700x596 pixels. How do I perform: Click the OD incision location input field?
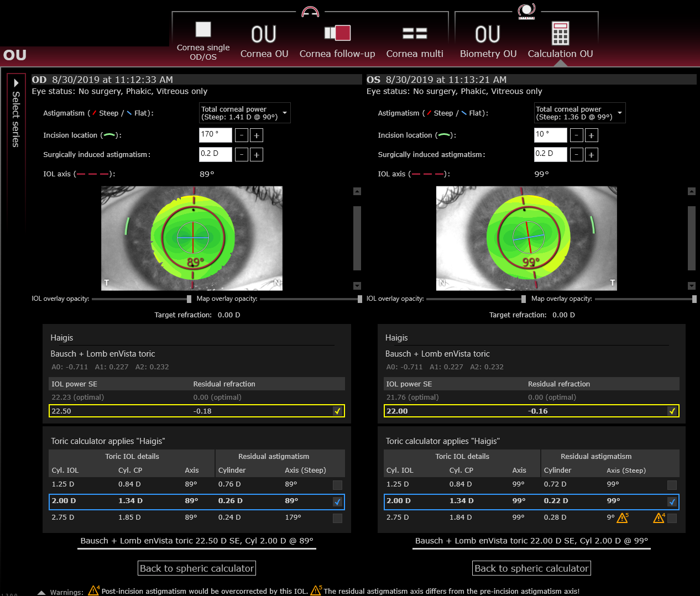[x=215, y=135]
